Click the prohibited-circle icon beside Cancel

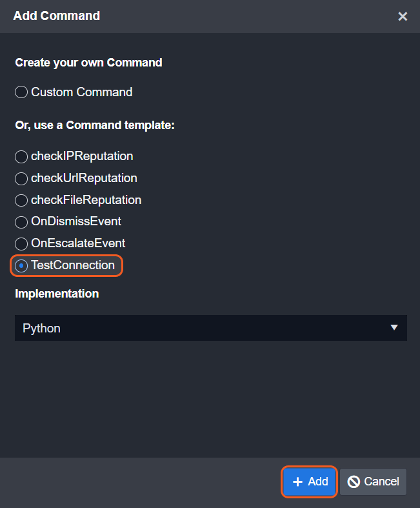coord(354,482)
